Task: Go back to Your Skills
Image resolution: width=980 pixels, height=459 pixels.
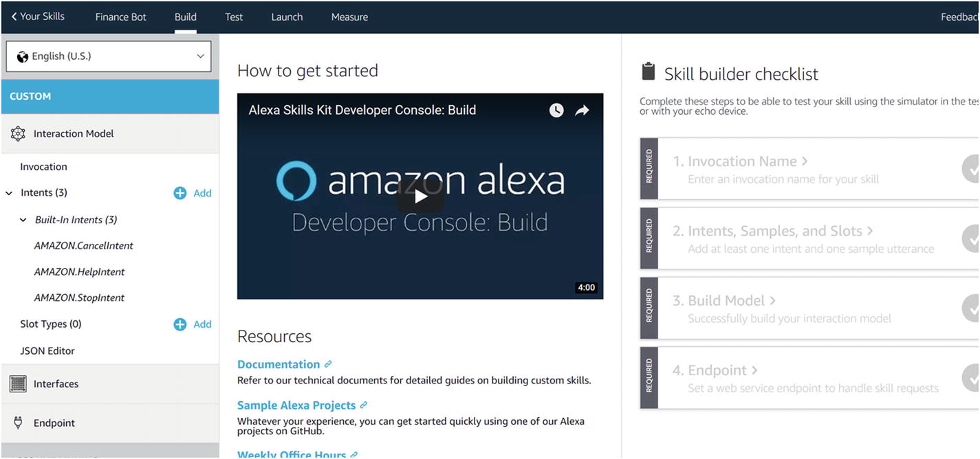Action: [x=38, y=16]
